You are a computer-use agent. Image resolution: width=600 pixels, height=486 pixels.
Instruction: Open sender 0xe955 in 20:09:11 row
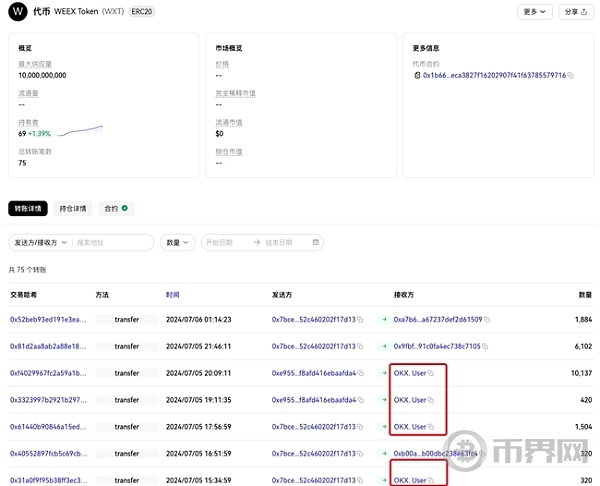pyautogui.click(x=314, y=373)
